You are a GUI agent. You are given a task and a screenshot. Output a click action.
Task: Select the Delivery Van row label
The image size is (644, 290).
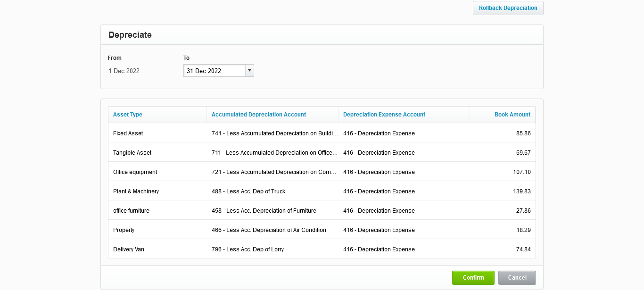point(129,249)
